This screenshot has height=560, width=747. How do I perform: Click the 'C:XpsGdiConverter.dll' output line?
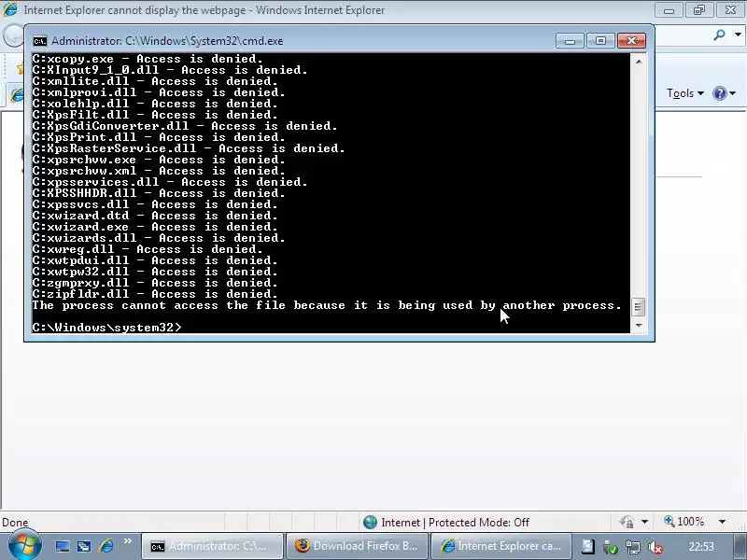click(185, 126)
